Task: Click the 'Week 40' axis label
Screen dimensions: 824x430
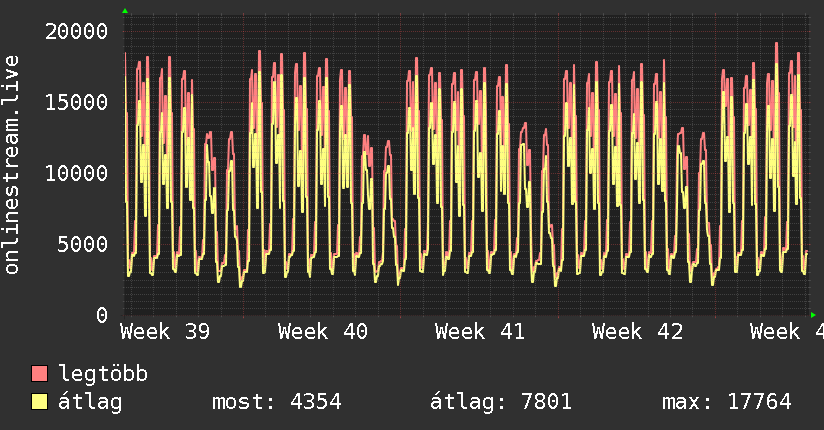Action: click(323, 332)
